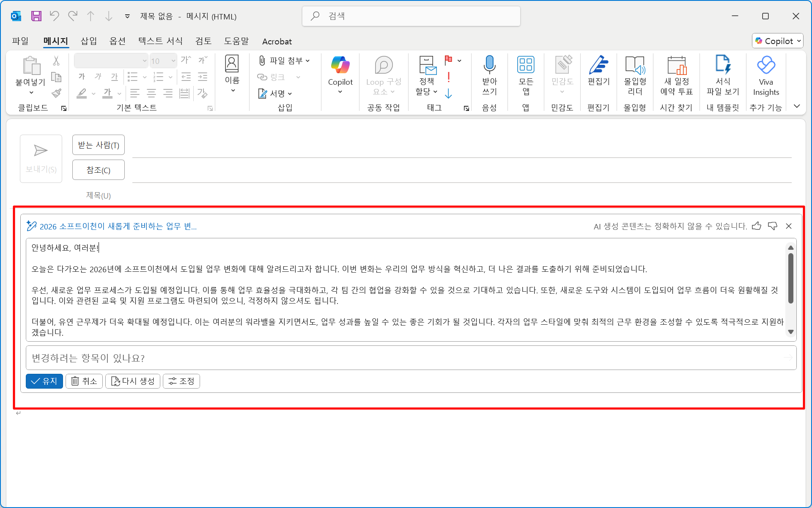The image size is (812, 508).
Task: Open the 검토 review tab
Action: click(203, 41)
